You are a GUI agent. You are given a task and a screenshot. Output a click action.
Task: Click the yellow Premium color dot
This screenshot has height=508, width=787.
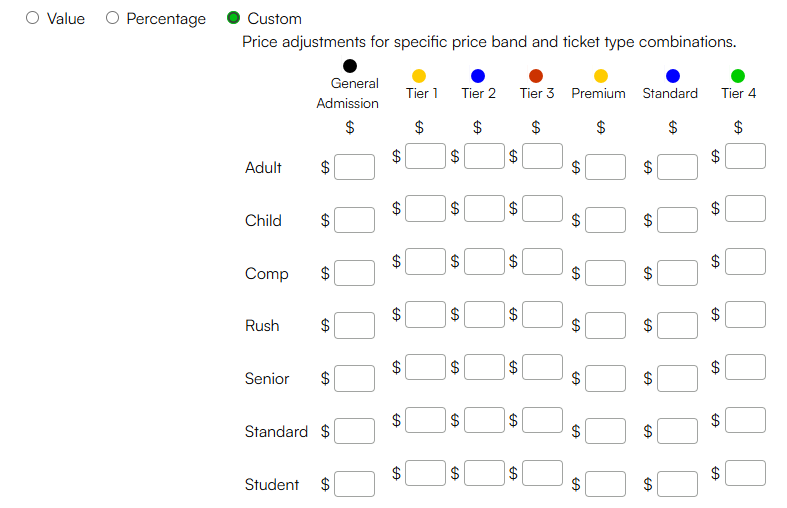(601, 76)
